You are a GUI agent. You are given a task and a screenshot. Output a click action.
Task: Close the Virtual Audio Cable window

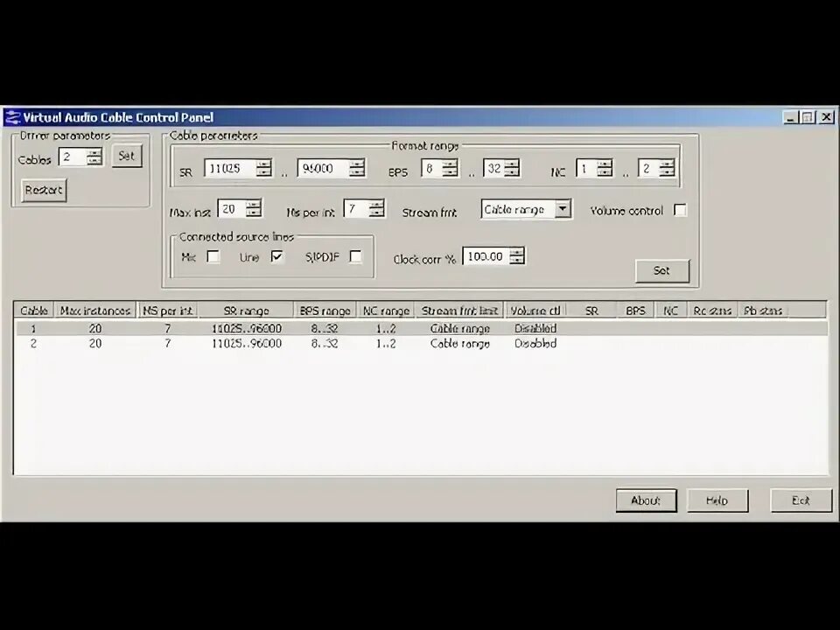pos(827,117)
